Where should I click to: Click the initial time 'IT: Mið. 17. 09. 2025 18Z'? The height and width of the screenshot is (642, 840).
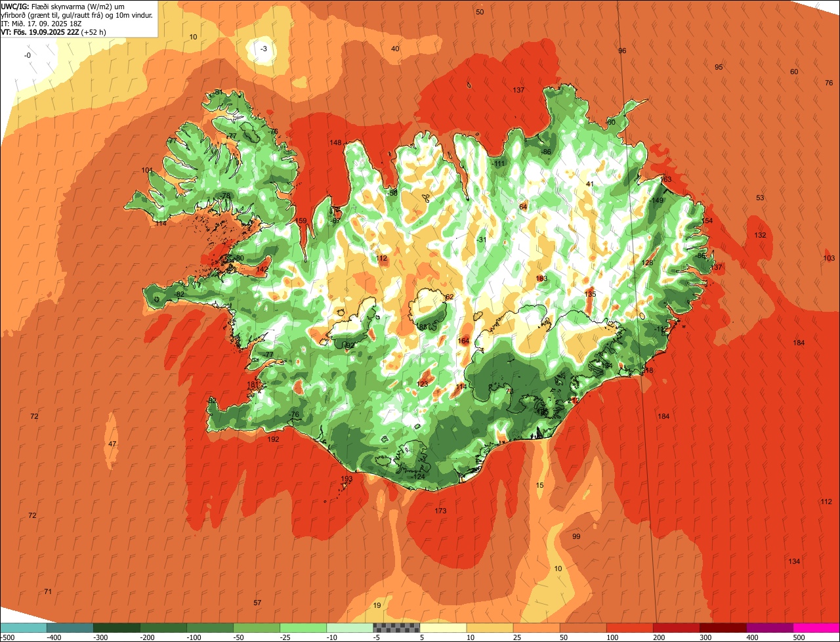[x=41, y=23]
